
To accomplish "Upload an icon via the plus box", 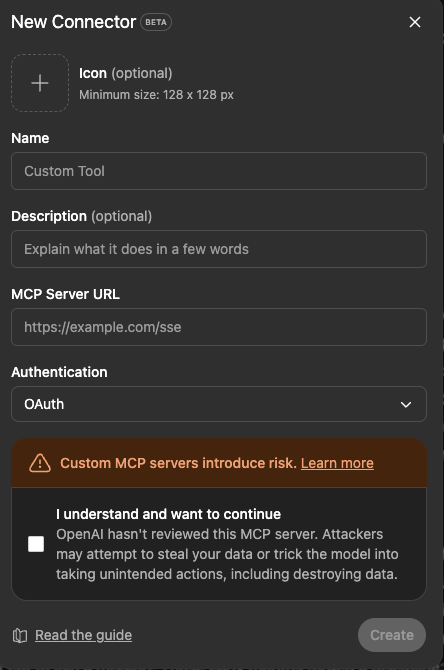I will point(40,83).
